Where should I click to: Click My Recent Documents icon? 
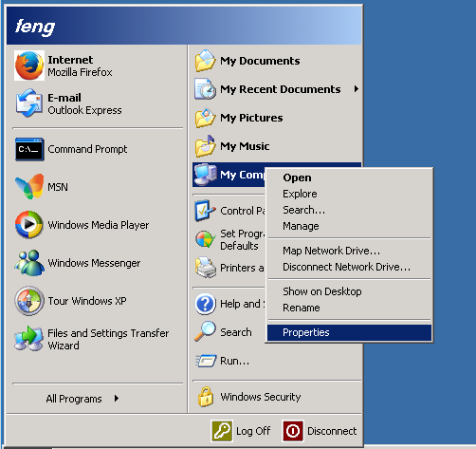tap(206, 89)
